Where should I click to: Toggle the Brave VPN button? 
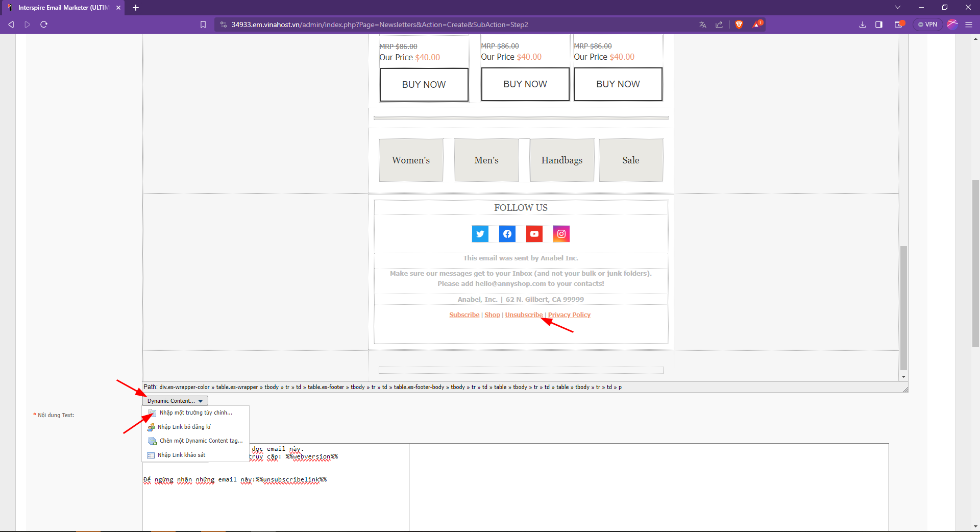927,25
